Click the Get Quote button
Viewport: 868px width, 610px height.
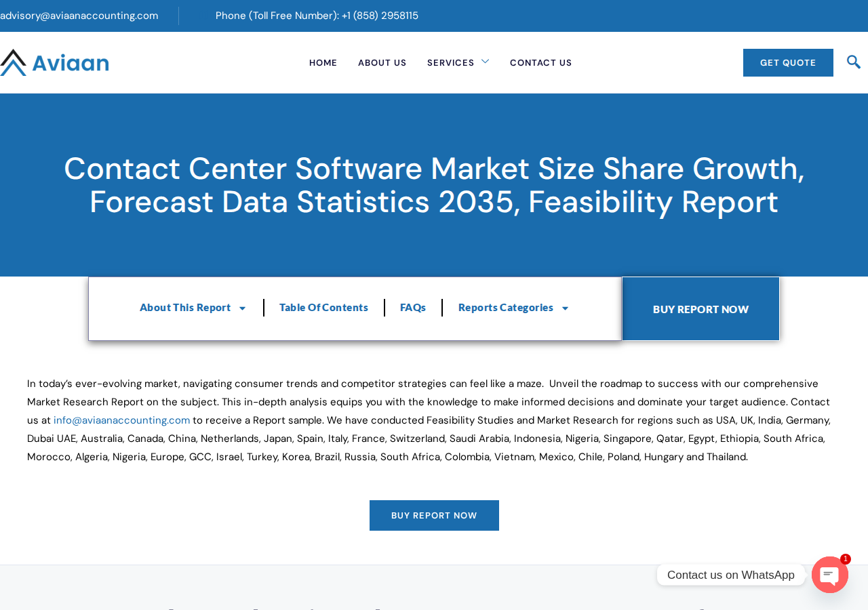[788, 62]
